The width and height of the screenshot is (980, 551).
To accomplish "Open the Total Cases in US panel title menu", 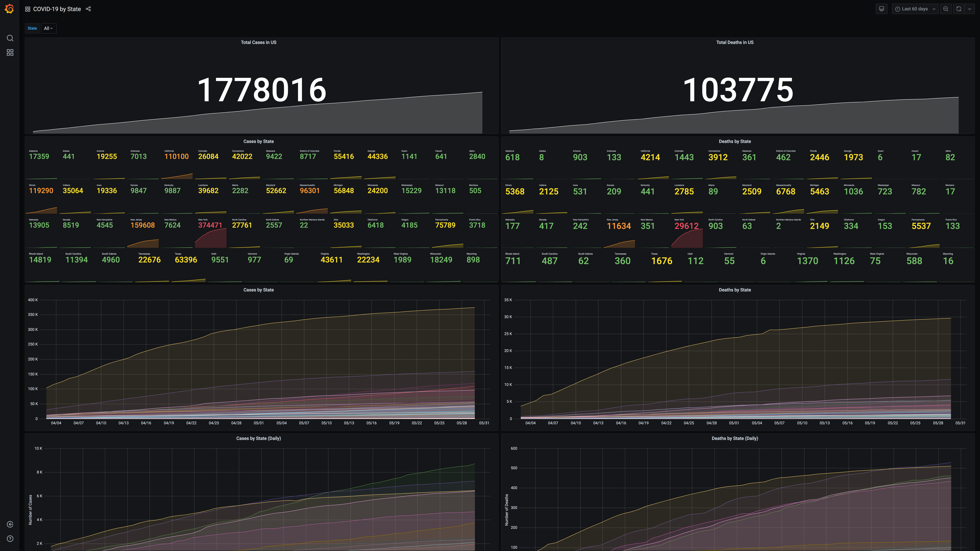I will tap(258, 42).
